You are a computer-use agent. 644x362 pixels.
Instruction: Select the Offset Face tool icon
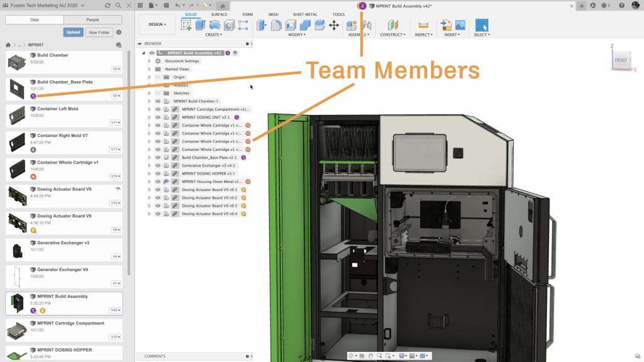pyautogui.click(x=319, y=25)
